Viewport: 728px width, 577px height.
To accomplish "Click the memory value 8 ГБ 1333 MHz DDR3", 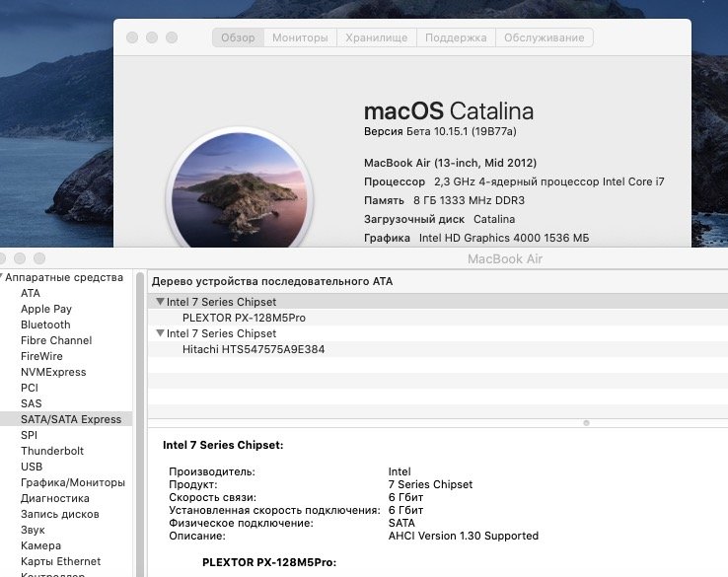I will [x=469, y=200].
